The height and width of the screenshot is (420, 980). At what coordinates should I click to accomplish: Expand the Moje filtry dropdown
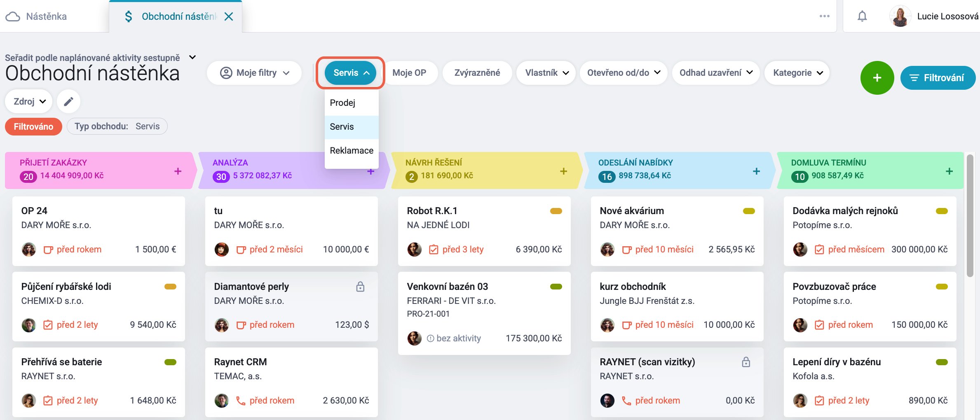pos(254,73)
